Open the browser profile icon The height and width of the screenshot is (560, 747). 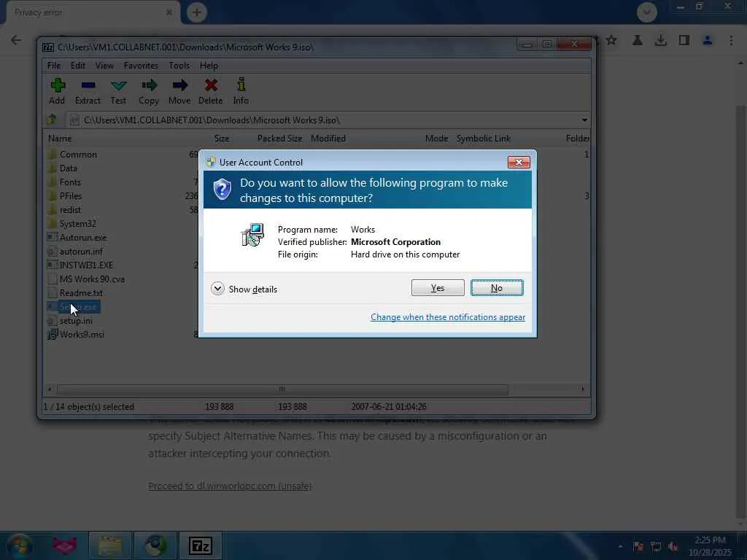click(x=708, y=41)
